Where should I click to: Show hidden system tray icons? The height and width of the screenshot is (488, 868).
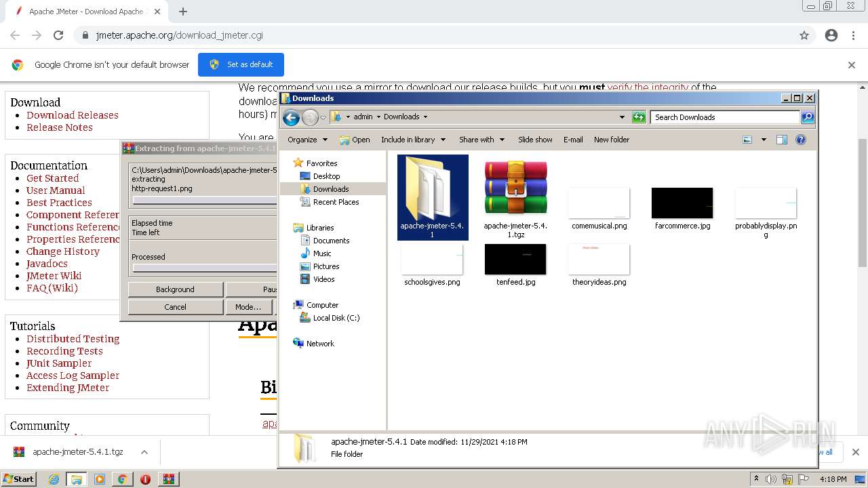tap(756, 479)
